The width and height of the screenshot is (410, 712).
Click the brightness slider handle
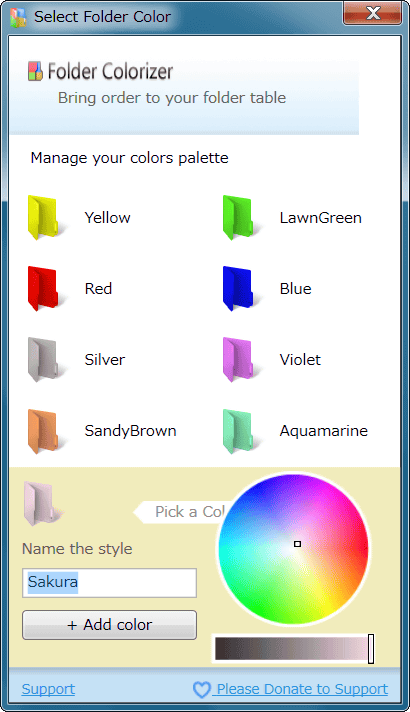pyautogui.click(x=371, y=648)
